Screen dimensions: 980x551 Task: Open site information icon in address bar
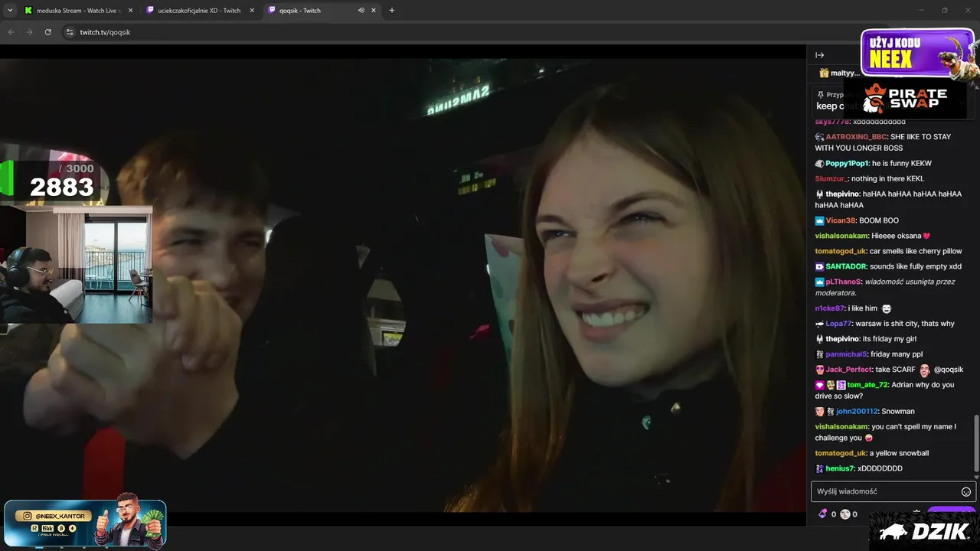click(70, 32)
